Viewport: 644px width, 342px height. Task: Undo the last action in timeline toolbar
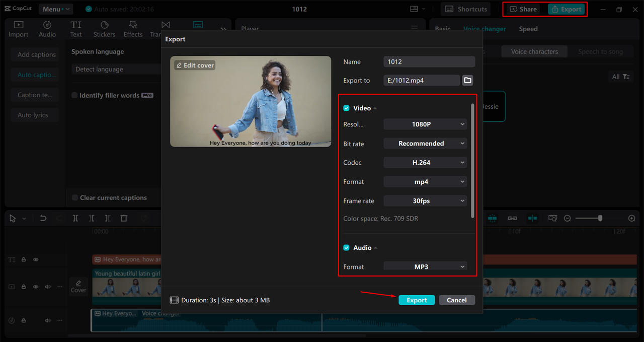43,218
